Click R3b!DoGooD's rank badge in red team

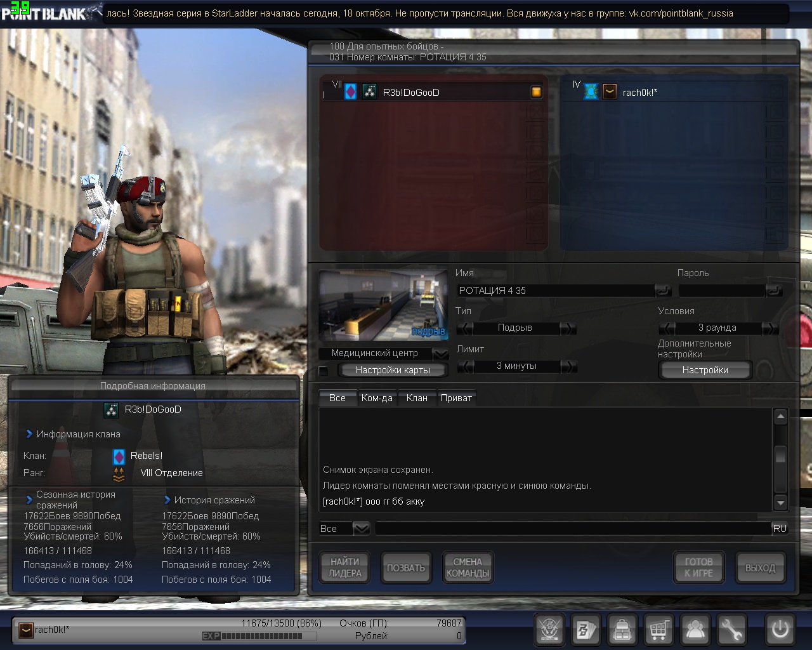coord(369,92)
